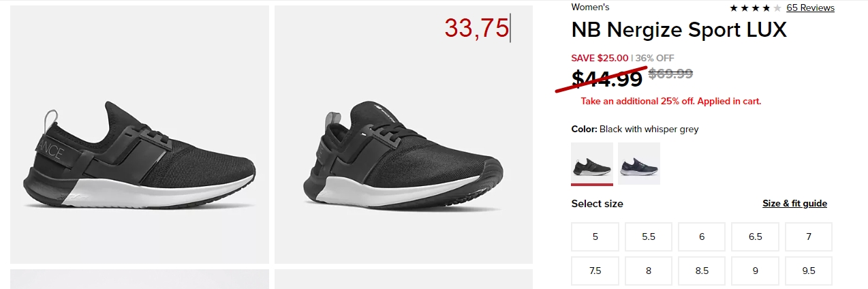Select size 7

click(809, 237)
